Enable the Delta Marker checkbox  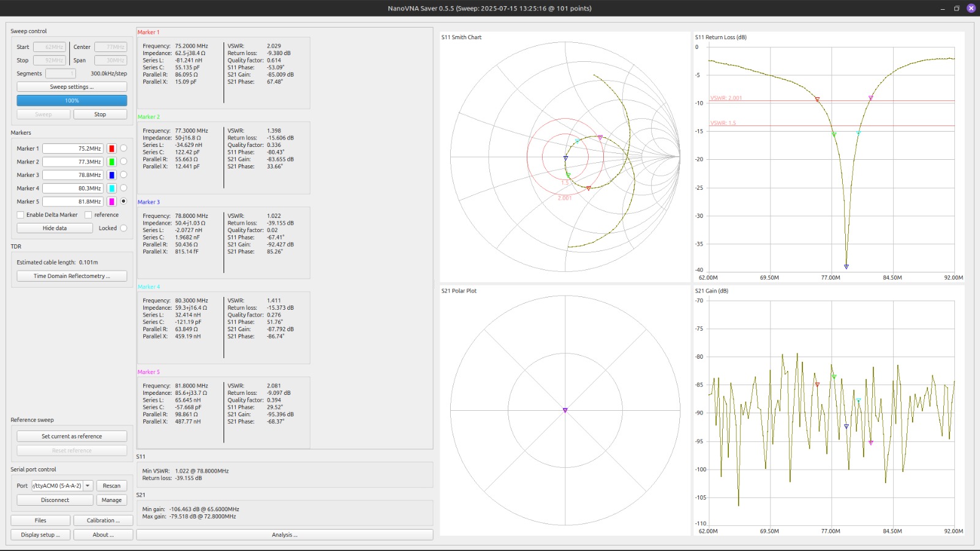[x=21, y=215]
